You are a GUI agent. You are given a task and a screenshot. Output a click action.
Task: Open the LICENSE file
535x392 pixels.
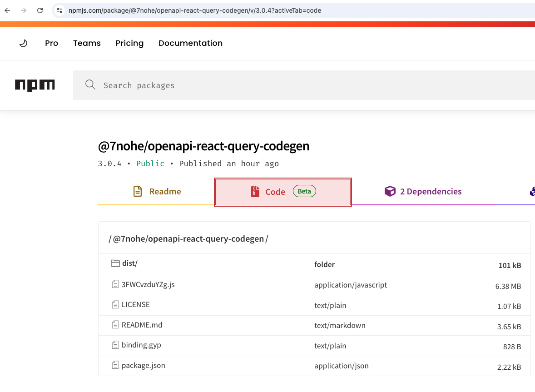click(x=135, y=305)
